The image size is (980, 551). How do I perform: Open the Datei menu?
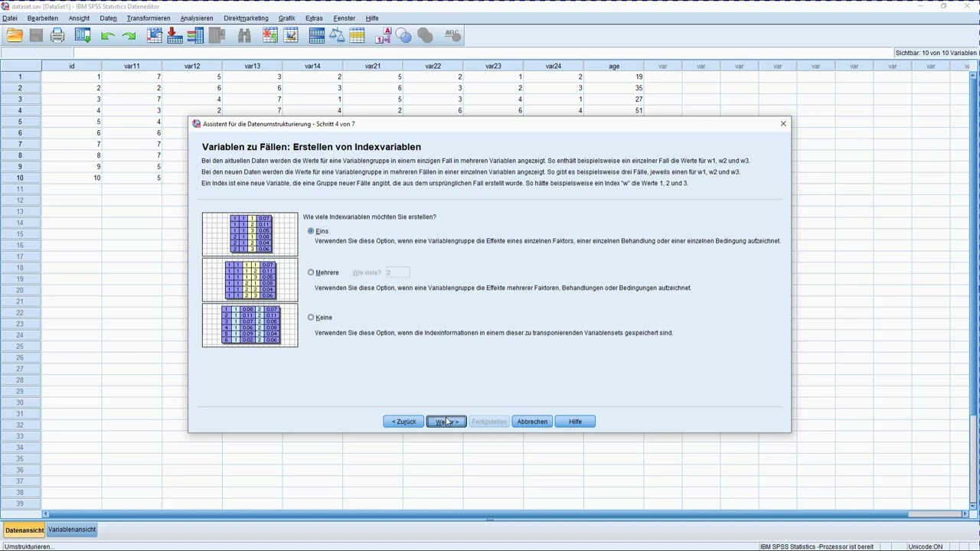pos(10,18)
